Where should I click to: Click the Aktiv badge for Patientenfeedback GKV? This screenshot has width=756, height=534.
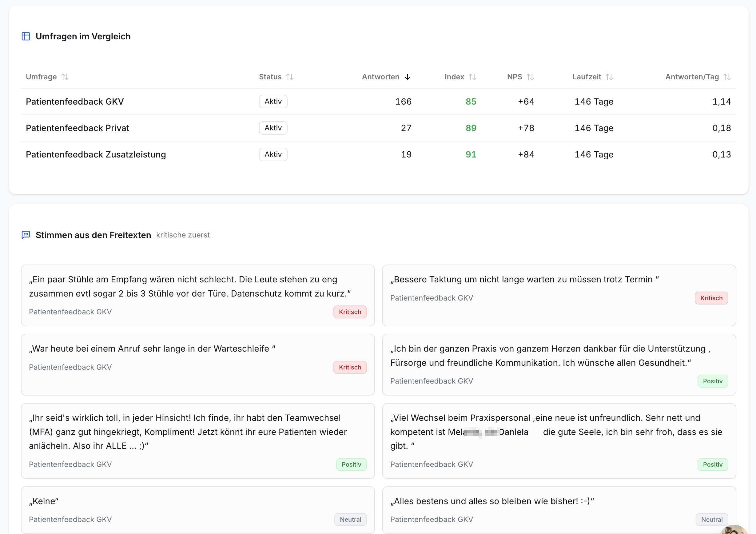273,102
